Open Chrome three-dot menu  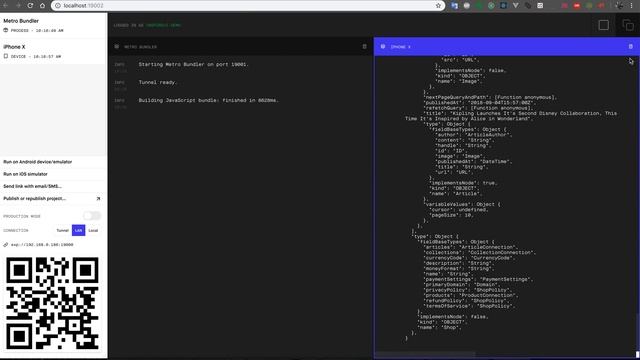coord(631,6)
